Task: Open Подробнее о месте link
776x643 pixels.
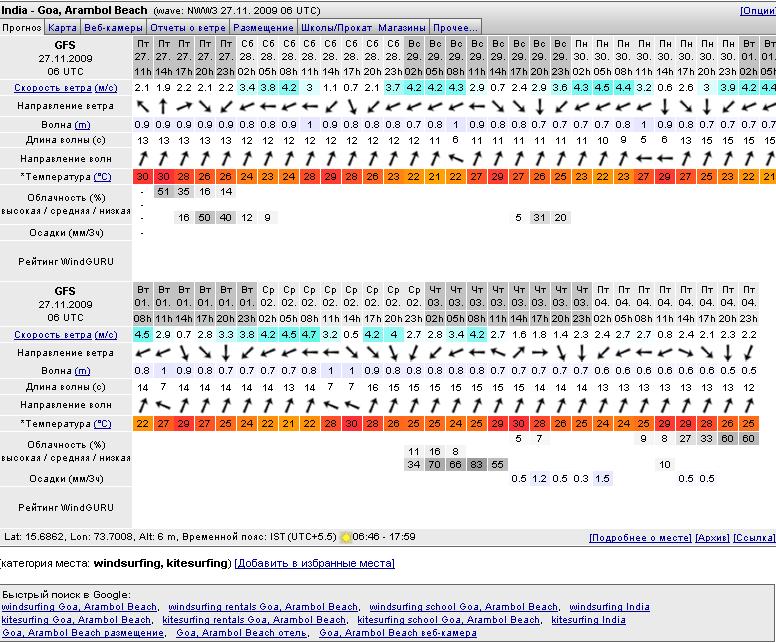Action: (639, 538)
